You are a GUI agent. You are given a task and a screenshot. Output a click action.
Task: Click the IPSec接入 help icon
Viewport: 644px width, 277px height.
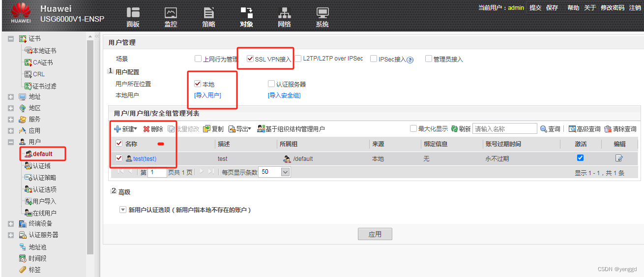(x=410, y=60)
